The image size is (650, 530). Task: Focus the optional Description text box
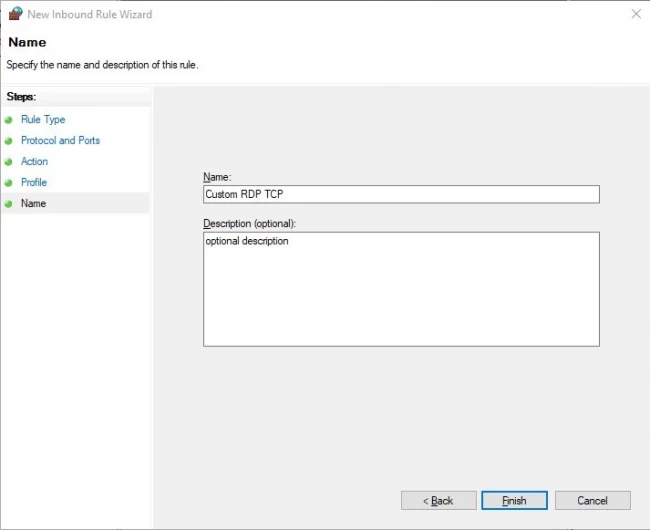[401, 289]
